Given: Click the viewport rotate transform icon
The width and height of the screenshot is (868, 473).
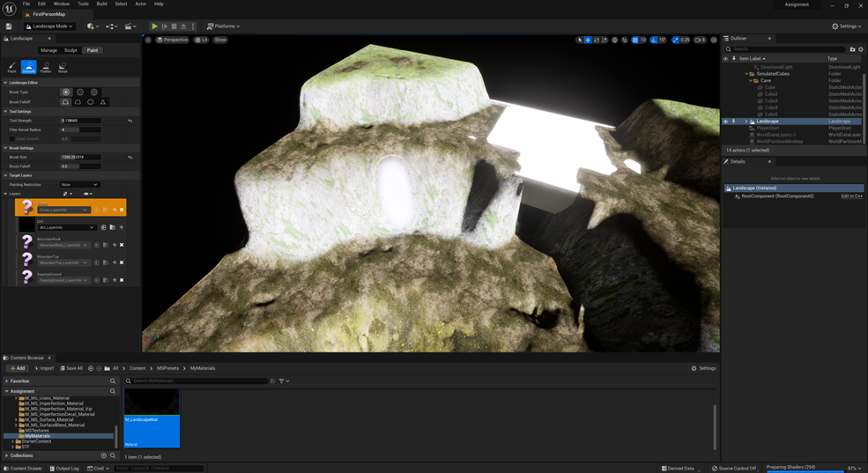Looking at the screenshot, I should (596, 40).
